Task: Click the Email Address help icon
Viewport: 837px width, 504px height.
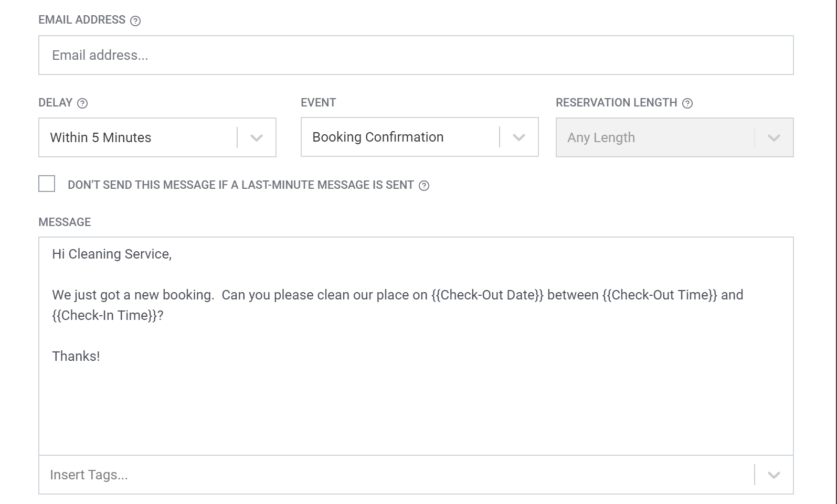Action: 135,20
